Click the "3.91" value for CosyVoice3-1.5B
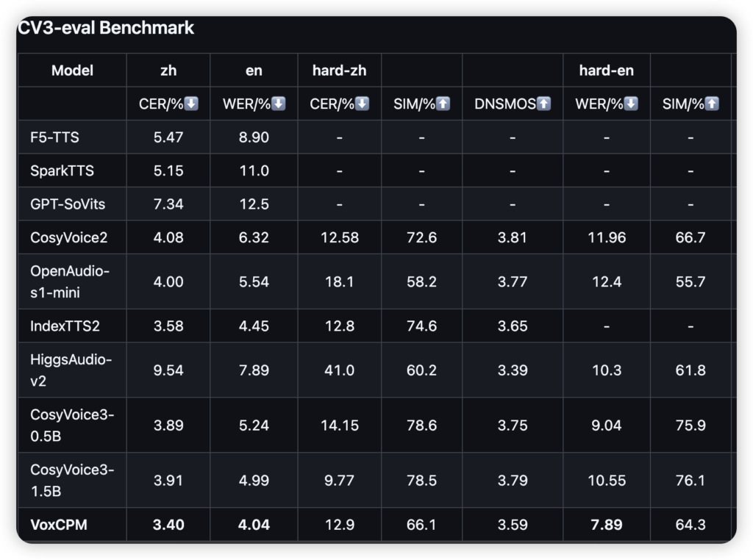The width and height of the screenshot is (753, 560). click(168, 481)
